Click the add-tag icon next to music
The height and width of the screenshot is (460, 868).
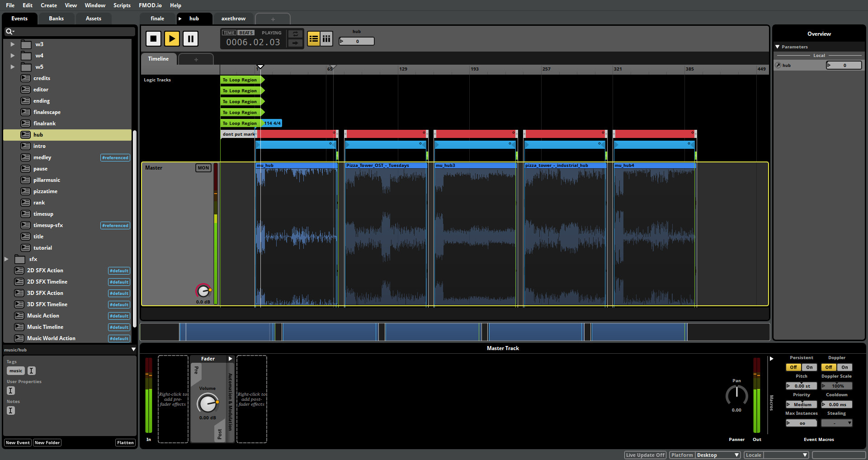[x=31, y=371]
